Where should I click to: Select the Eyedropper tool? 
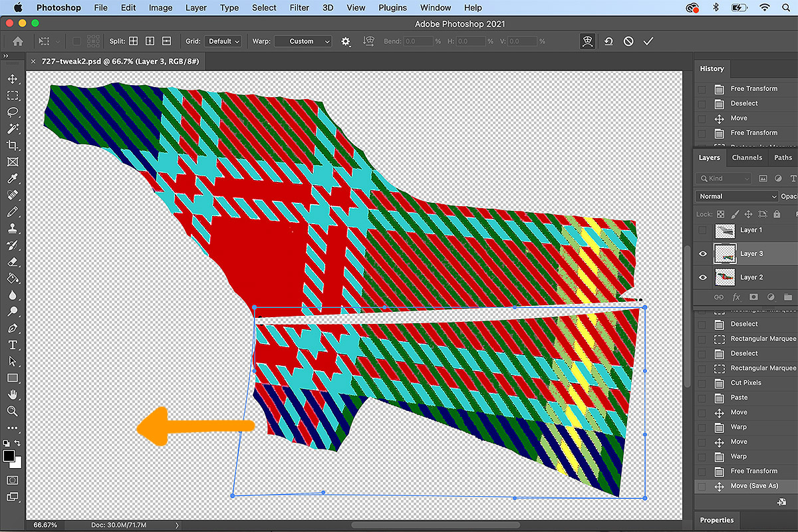(x=13, y=179)
